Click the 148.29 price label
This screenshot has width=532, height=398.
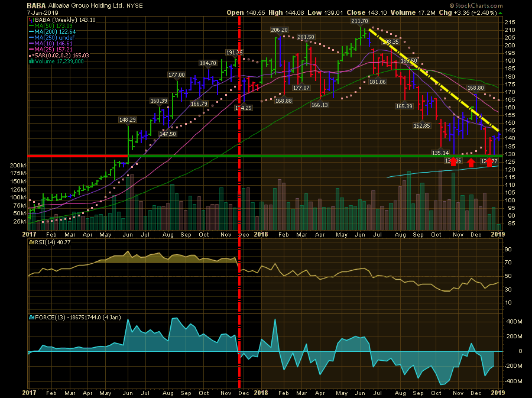pyautogui.click(x=127, y=119)
